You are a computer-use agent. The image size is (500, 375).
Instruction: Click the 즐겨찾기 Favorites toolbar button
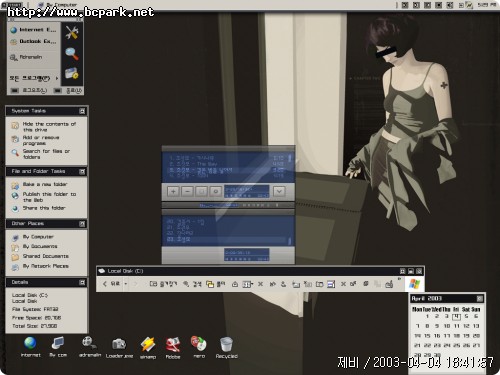tap(163, 284)
